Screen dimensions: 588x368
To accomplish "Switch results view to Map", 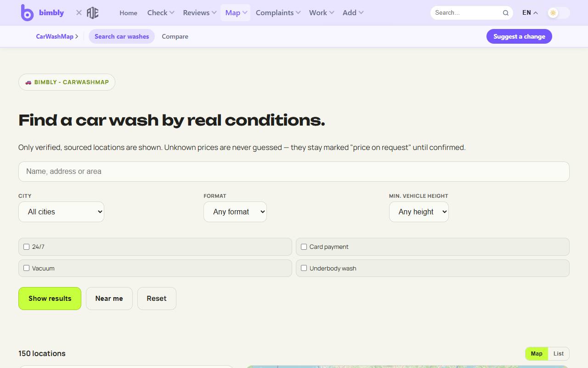I will [x=537, y=354].
